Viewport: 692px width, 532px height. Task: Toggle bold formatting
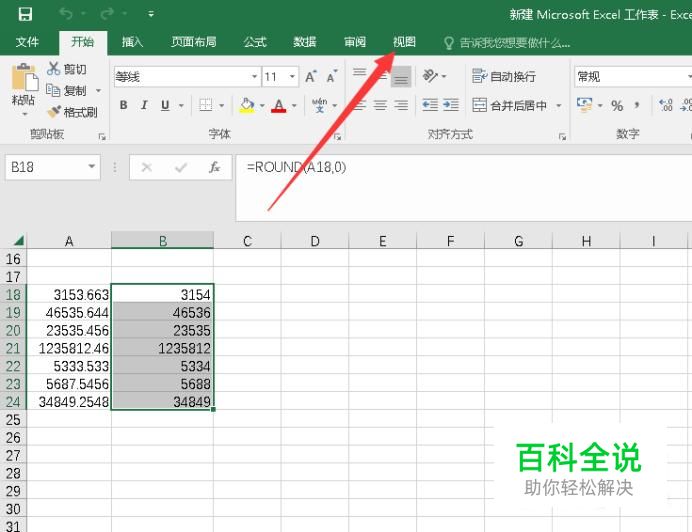coord(123,106)
